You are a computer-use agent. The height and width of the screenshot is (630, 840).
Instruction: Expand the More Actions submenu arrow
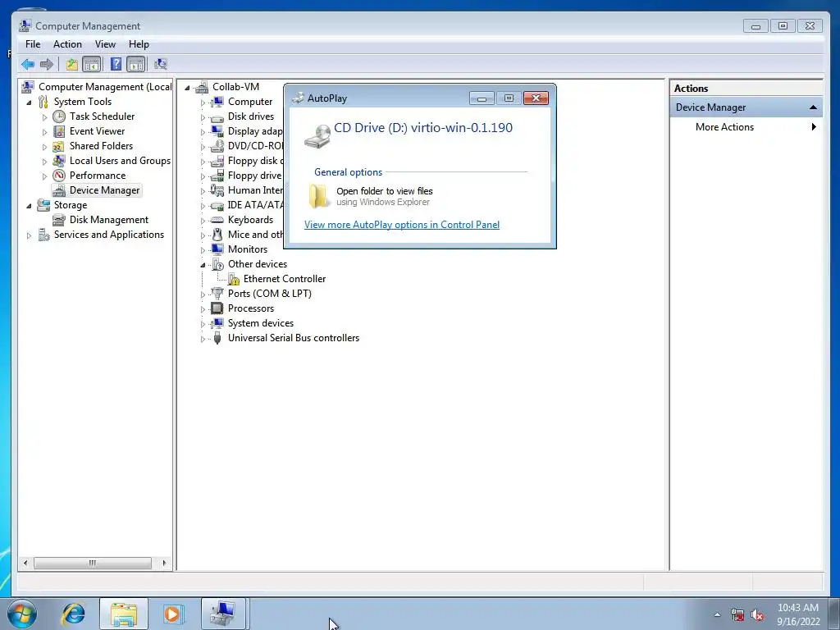click(814, 127)
